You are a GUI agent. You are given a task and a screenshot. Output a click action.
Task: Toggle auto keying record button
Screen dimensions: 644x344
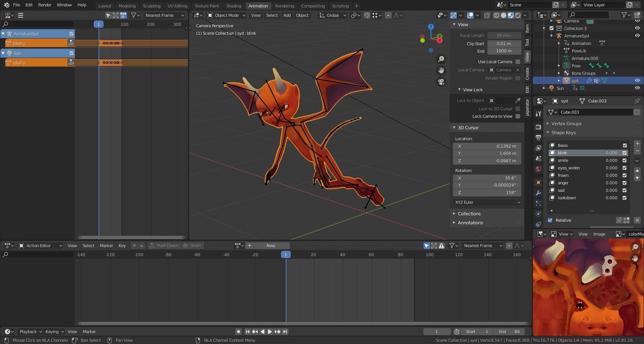(x=238, y=332)
